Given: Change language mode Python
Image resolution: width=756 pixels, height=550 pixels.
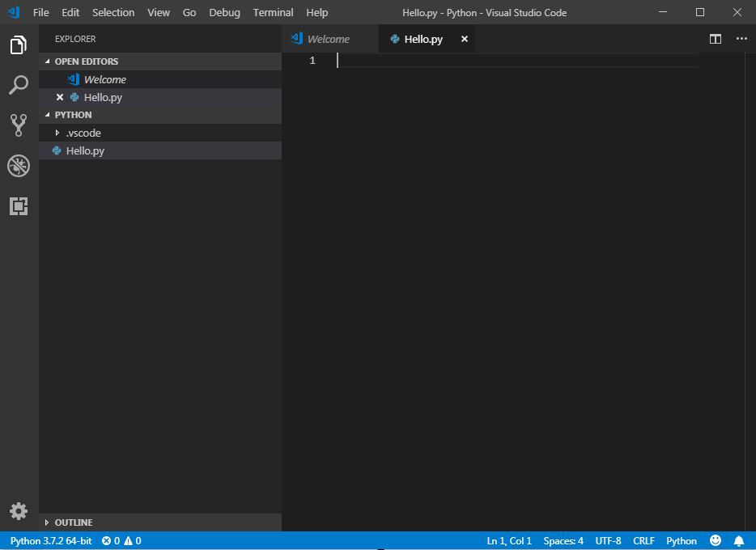Looking at the screenshot, I should pyautogui.click(x=682, y=541).
